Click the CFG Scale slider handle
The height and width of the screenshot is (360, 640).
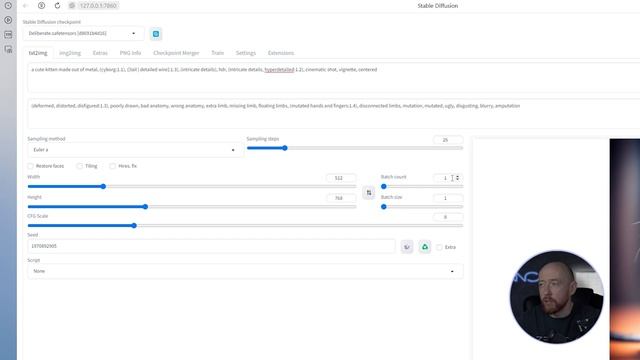tap(134, 226)
